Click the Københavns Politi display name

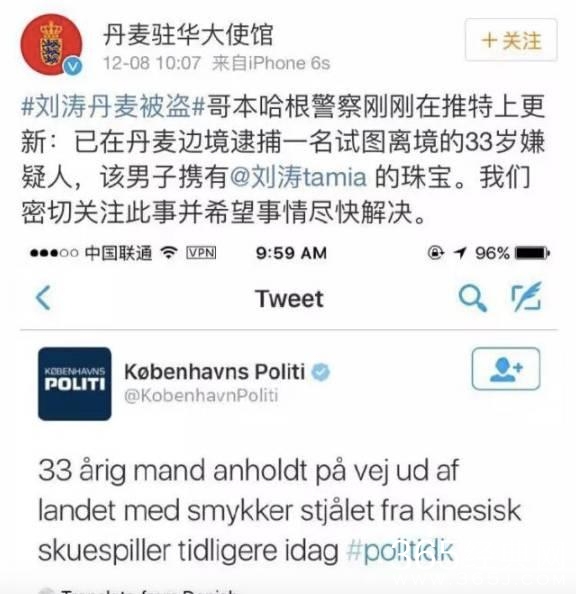214,371
